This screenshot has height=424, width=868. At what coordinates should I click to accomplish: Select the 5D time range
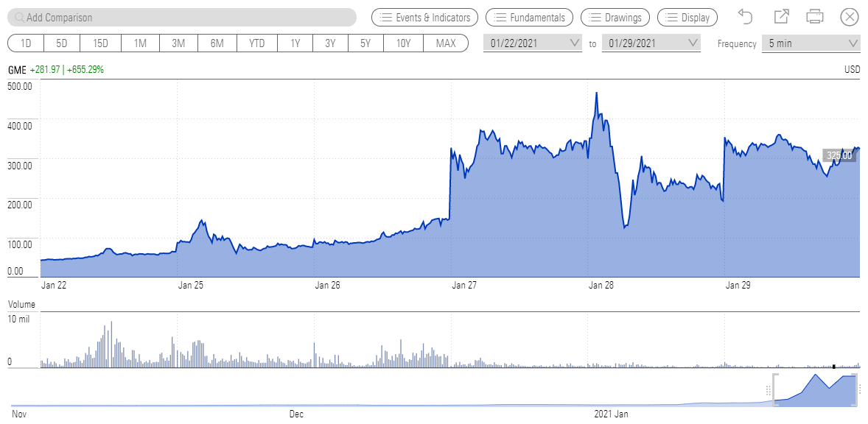pos(62,43)
